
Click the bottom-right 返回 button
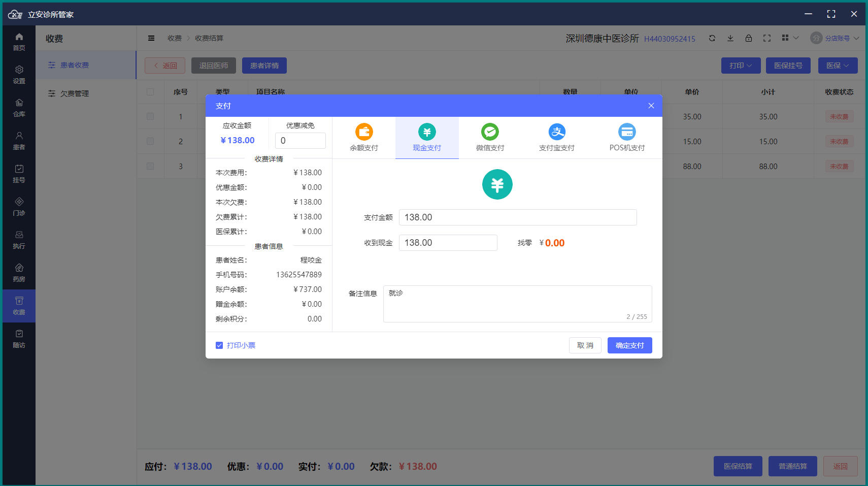tap(841, 466)
